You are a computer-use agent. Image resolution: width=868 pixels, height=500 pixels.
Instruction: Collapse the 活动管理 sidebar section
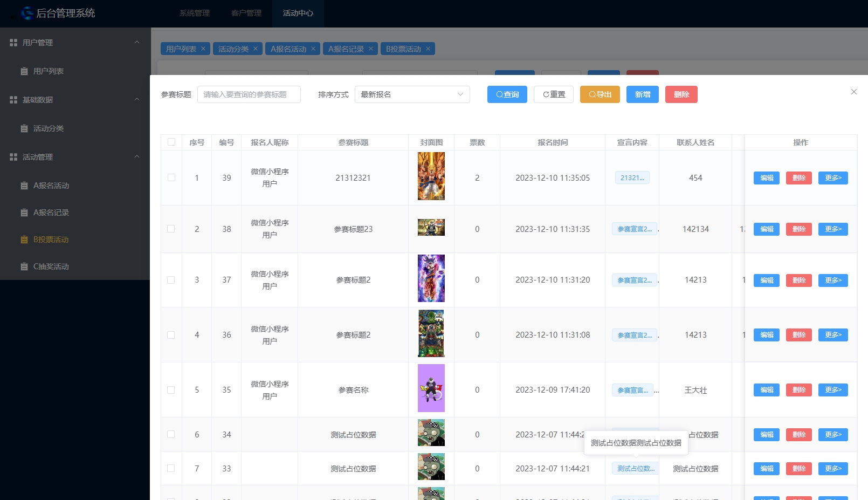pyautogui.click(x=136, y=157)
